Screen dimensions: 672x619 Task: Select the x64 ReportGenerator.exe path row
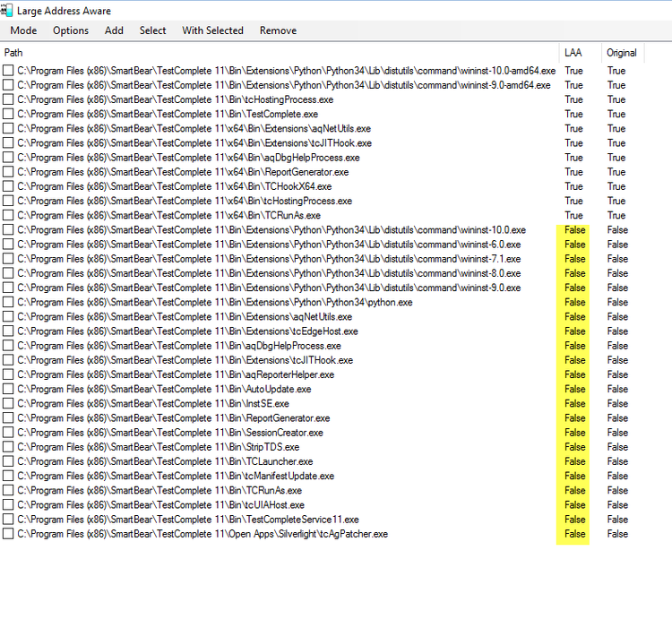pyautogui.click(x=183, y=172)
